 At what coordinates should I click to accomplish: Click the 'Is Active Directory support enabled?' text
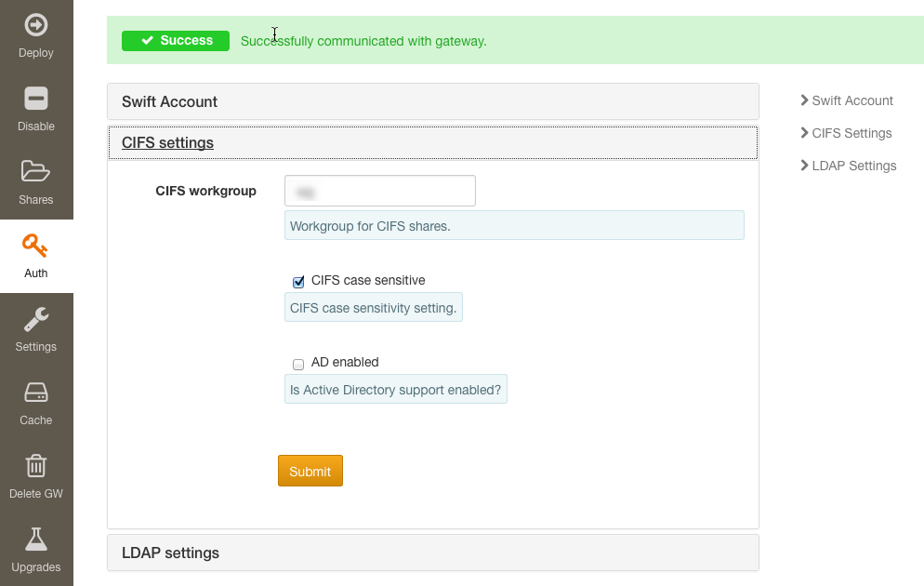click(395, 391)
